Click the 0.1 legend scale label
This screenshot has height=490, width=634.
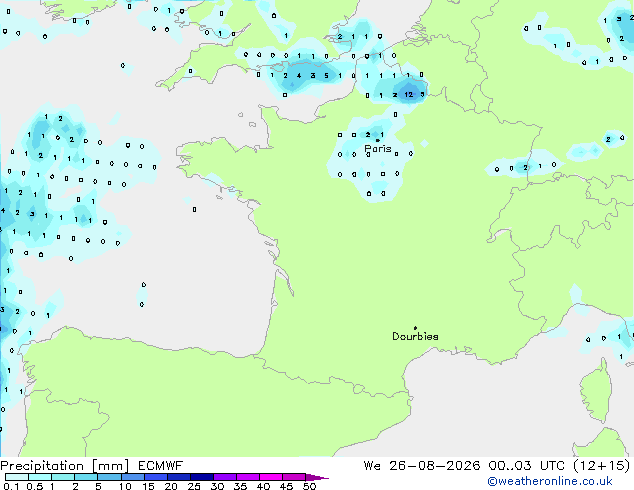11,486
